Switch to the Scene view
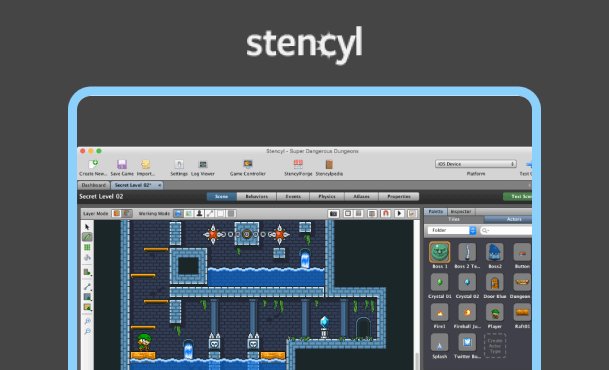Image resolution: width=609 pixels, height=370 pixels. point(221,196)
